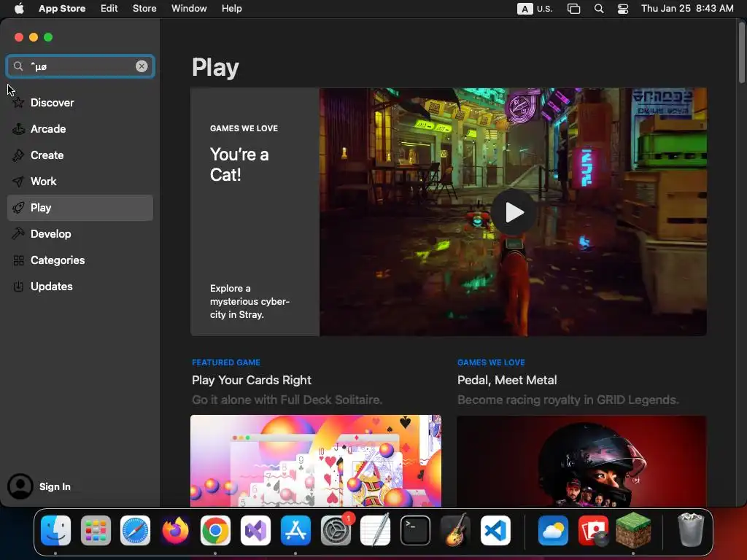Open the Store menu

point(144,9)
